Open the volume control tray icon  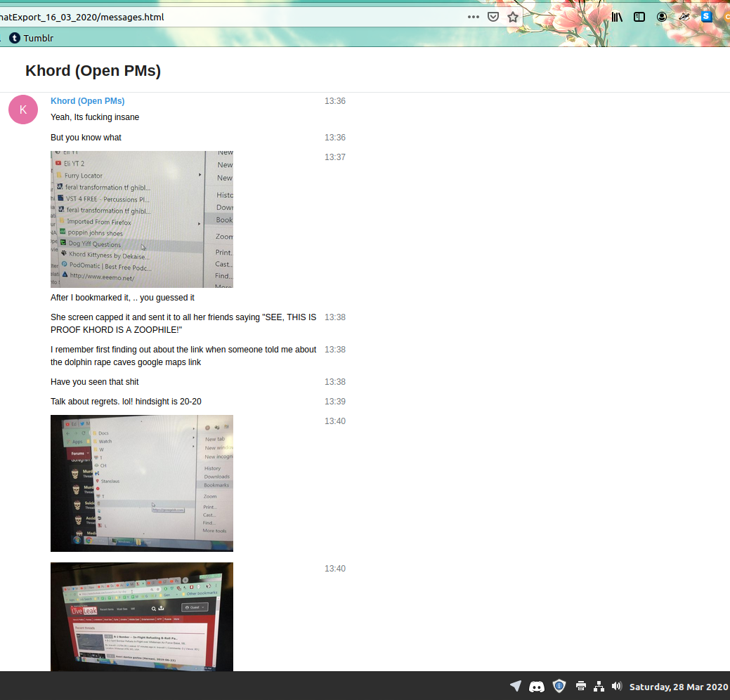point(617,686)
